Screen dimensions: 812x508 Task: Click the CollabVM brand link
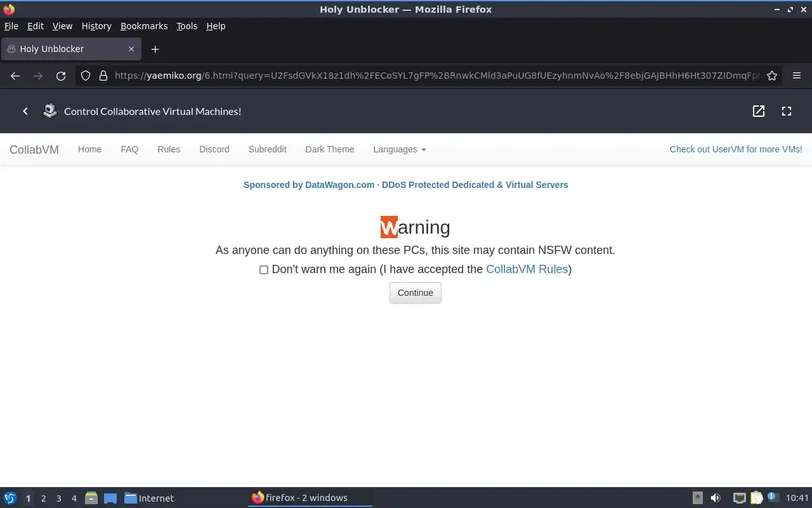tap(34, 150)
